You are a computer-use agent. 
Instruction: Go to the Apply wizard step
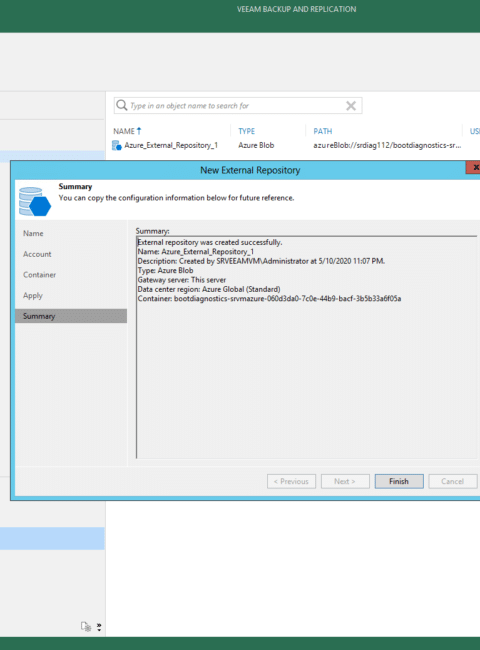[33, 296]
